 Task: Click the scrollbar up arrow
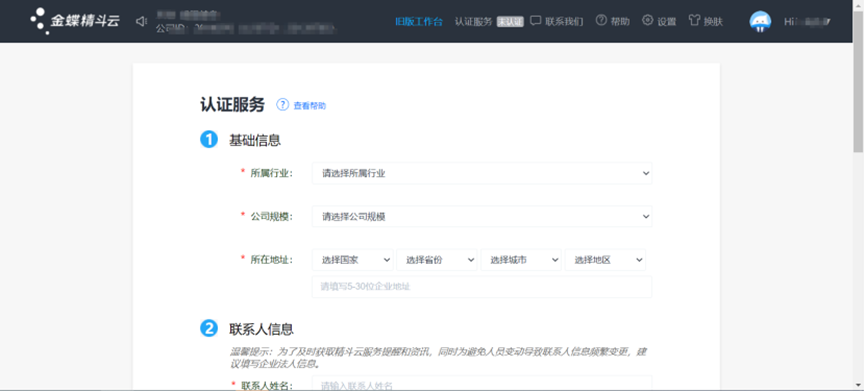(x=858, y=4)
